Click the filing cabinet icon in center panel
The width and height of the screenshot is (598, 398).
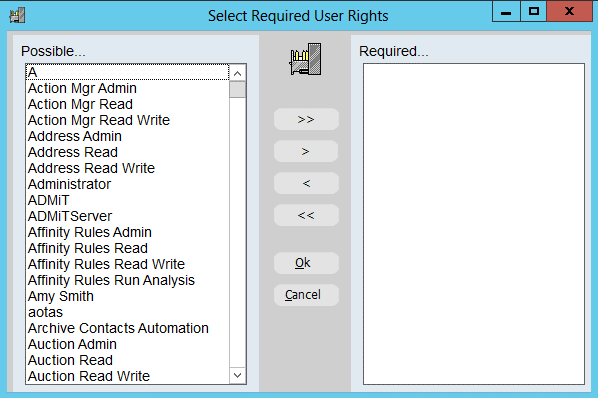pyautogui.click(x=305, y=59)
